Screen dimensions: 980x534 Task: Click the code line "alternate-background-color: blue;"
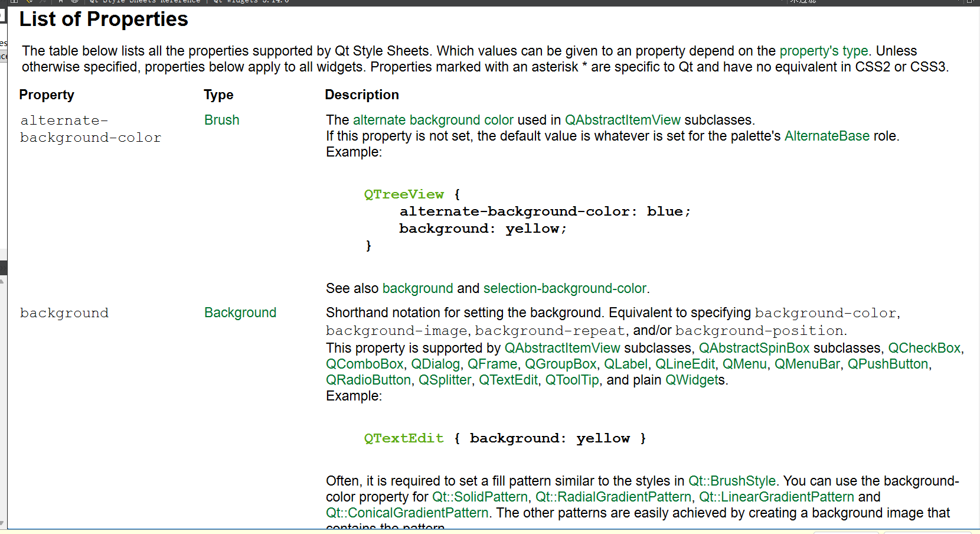545,211
